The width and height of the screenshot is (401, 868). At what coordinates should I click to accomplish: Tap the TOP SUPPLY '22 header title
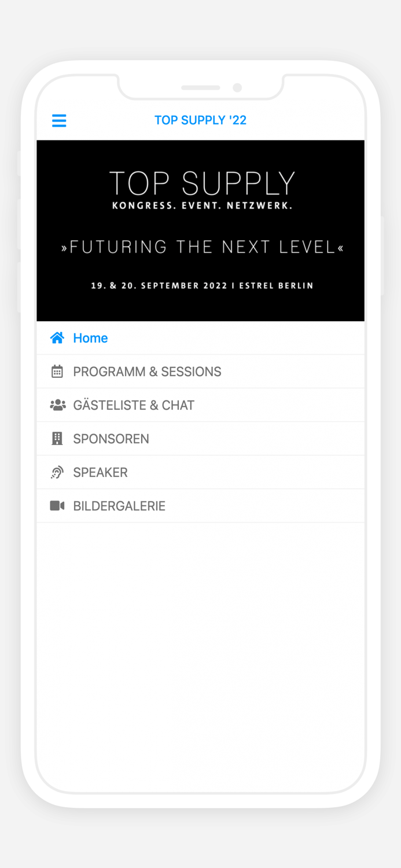(x=200, y=120)
